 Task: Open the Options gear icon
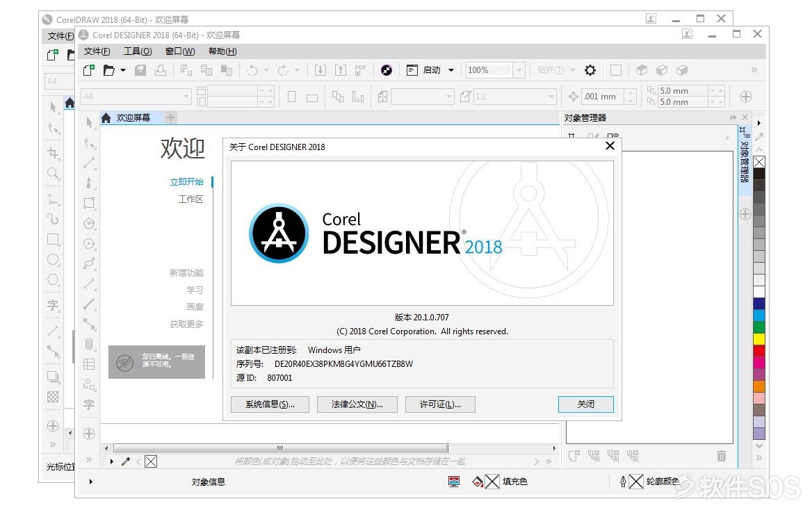coord(590,70)
